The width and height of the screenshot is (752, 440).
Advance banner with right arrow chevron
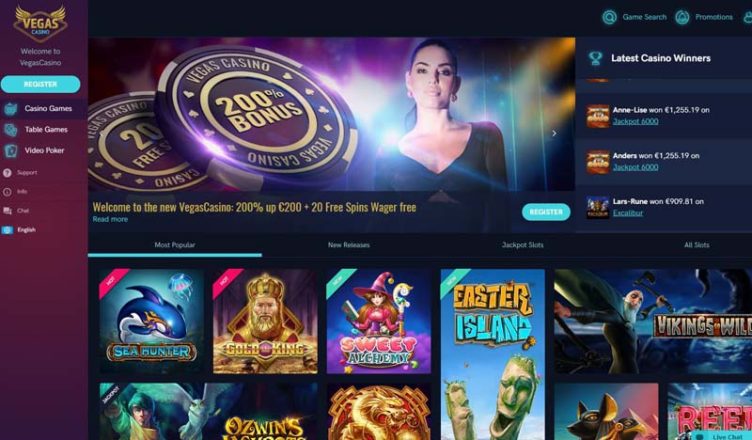coord(554,133)
